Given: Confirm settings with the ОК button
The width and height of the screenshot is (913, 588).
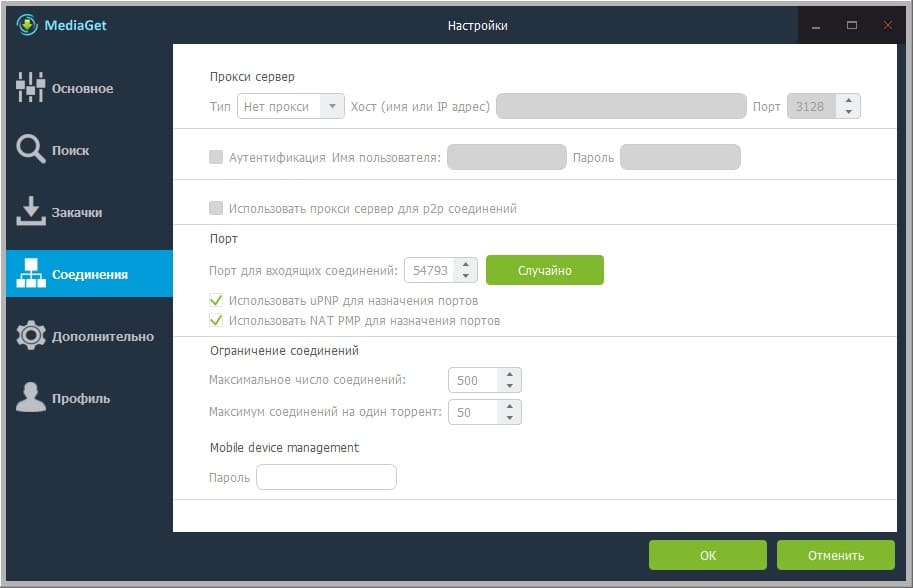Looking at the screenshot, I should (707, 555).
